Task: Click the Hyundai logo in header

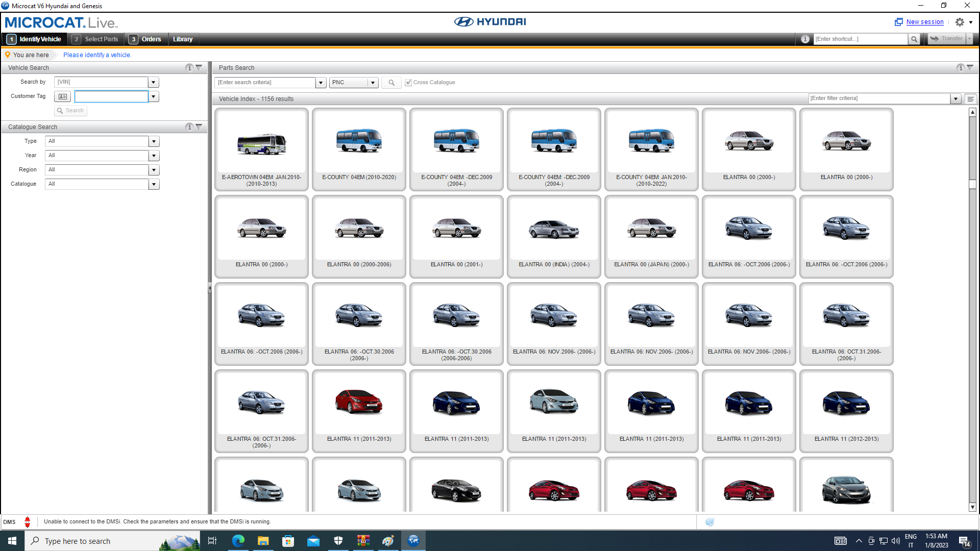Action: [490, 22]
